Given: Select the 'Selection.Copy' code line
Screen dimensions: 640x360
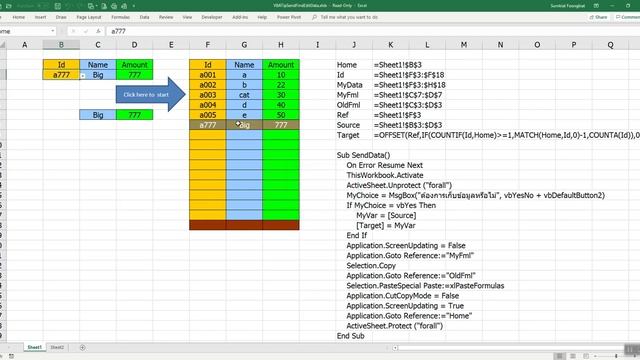Looking at the screenshot, I should pyautogui.click(x=371, y=265).
